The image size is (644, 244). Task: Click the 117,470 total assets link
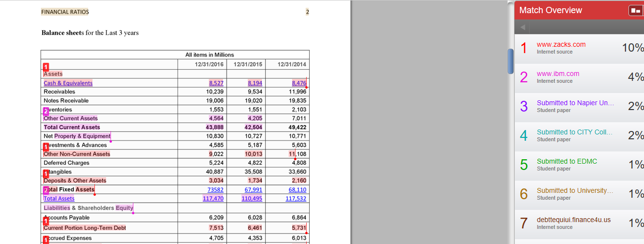coord(213,199)
